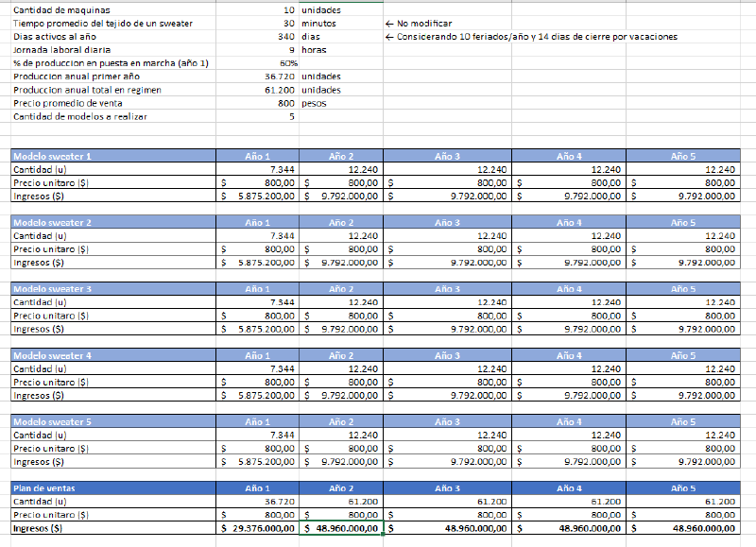756x547 pixels.
Task: Click Modelo sweater 3 'Cantidad (u)' row label
Action: [x=113, y=302]
